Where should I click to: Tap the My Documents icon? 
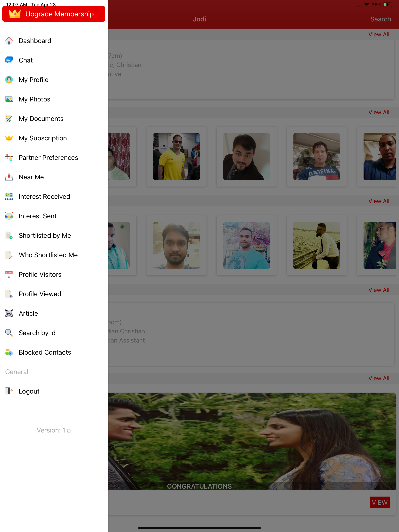(x=9, y=119)
